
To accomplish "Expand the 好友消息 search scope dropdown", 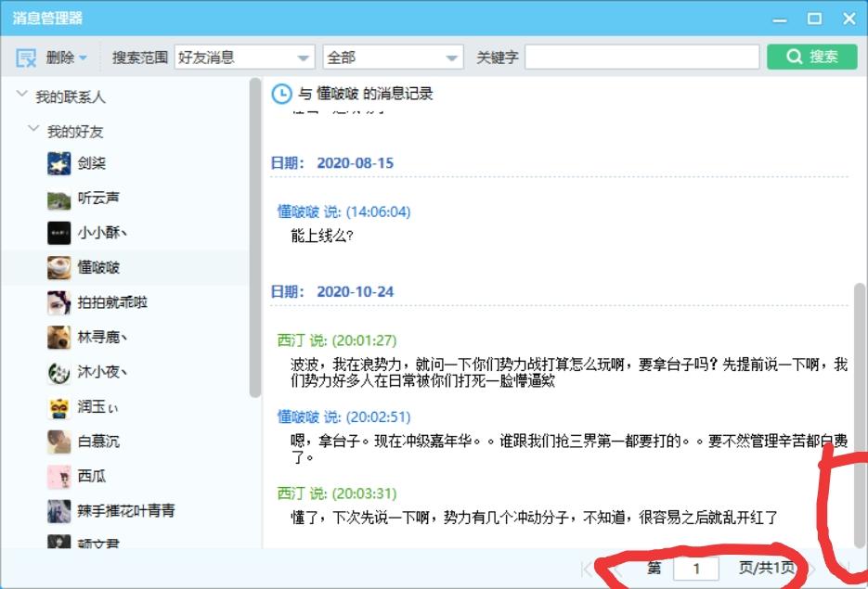I will [304, 58].
